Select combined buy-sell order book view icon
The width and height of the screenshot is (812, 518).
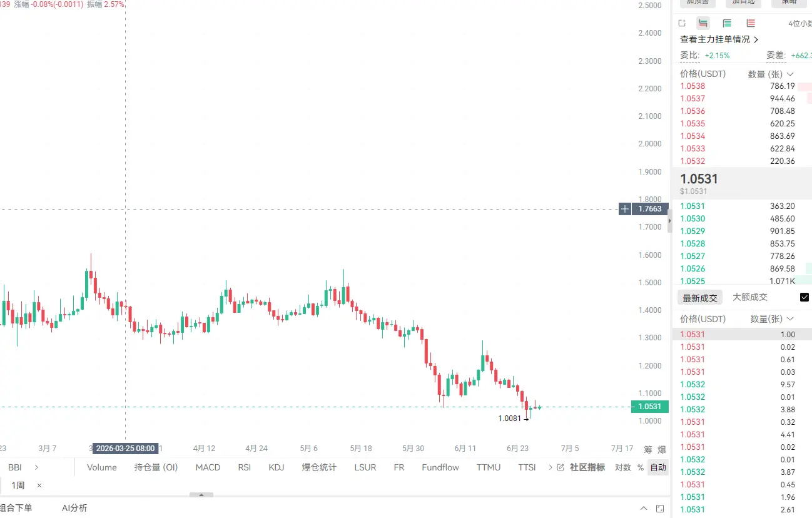[703, 23]
